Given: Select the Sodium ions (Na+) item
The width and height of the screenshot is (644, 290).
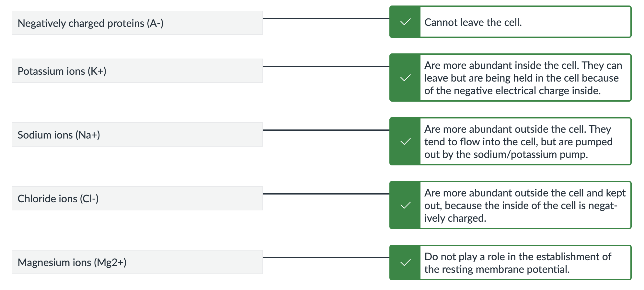Looking at the screenshot, I should click(x=137, y=135).
